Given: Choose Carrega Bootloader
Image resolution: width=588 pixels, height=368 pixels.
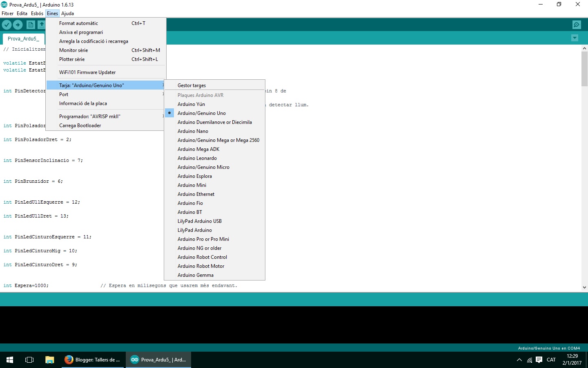Looking at the screenshot, I should click(106, 126).
